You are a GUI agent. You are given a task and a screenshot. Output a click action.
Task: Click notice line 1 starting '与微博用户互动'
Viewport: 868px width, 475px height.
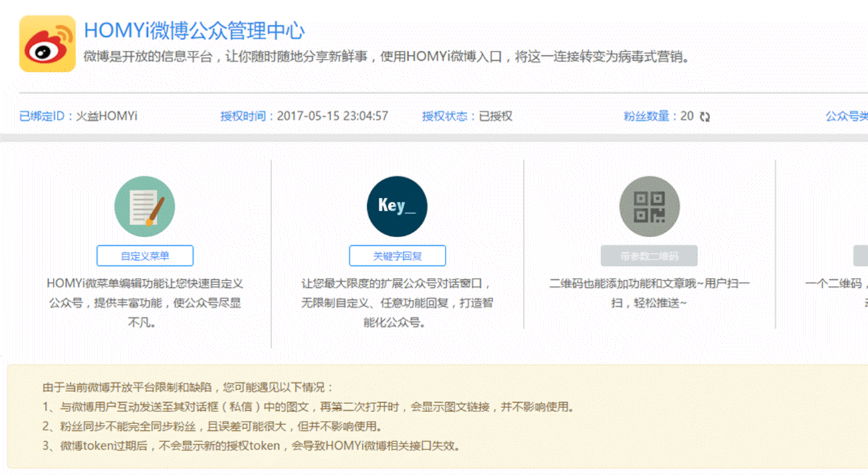click(x=308, y=407)
